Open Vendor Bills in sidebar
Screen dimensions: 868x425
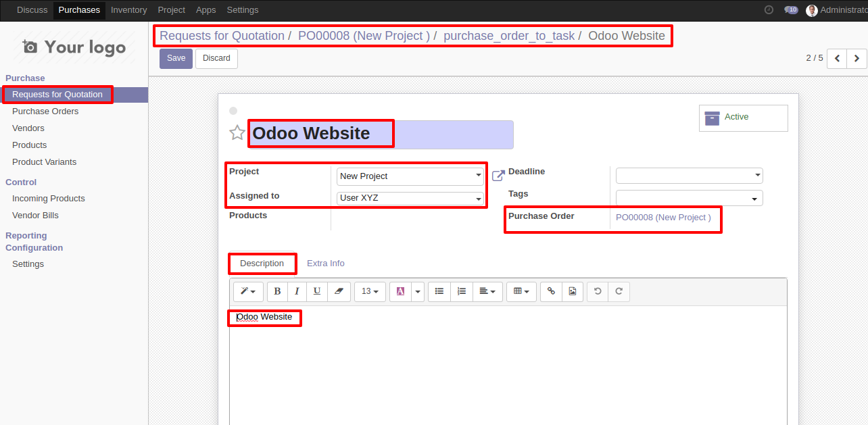35,216
